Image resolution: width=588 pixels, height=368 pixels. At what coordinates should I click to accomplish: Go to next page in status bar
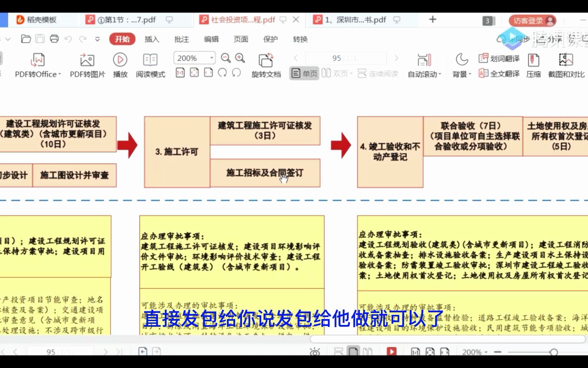click(x=105, y=352)
